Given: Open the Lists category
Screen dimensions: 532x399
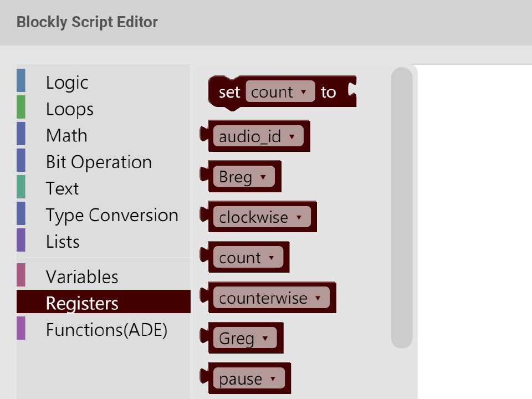Looking at the screenshot, I should [x=63, y=242].
